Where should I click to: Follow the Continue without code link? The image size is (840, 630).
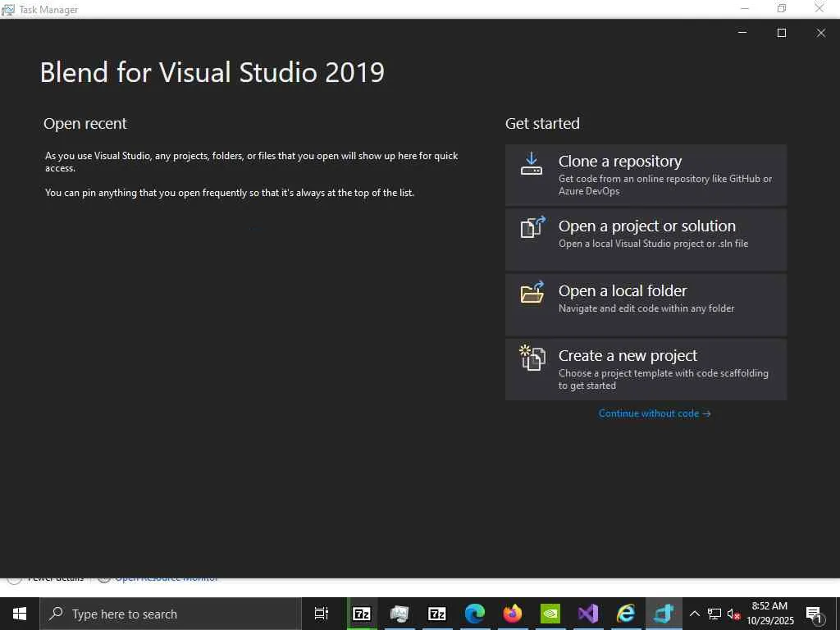(x=655, y=413)
